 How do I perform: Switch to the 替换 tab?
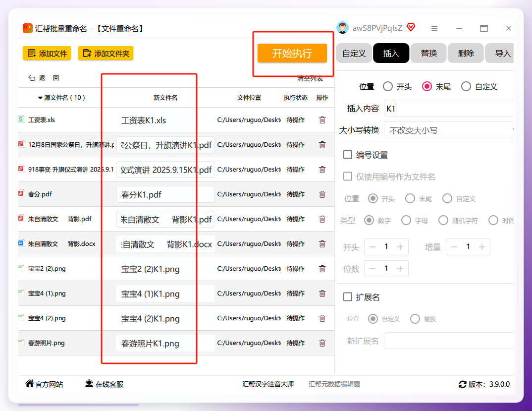pos(428,54)
